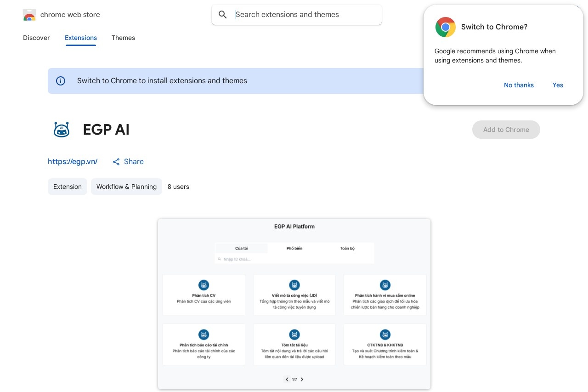
Task: Select the Của tôi tab in the preview
Action: point(242,248)
